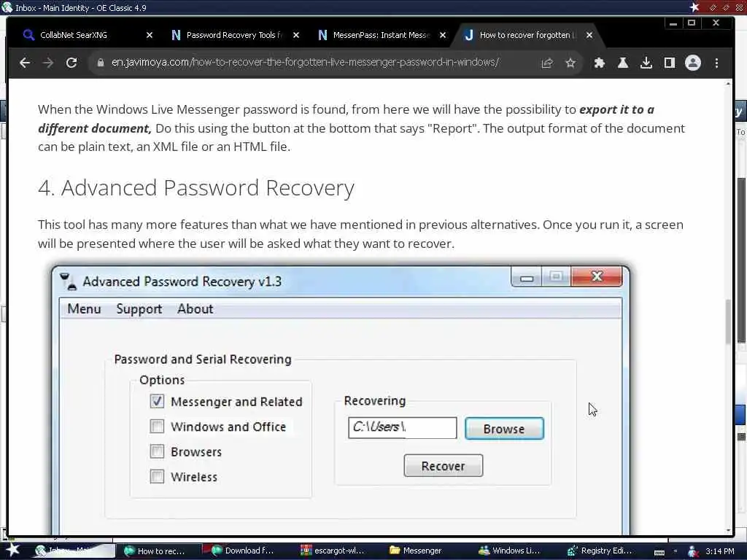Tick the Browsers checkbox
The image size is (747, 560).
point(157,451)
